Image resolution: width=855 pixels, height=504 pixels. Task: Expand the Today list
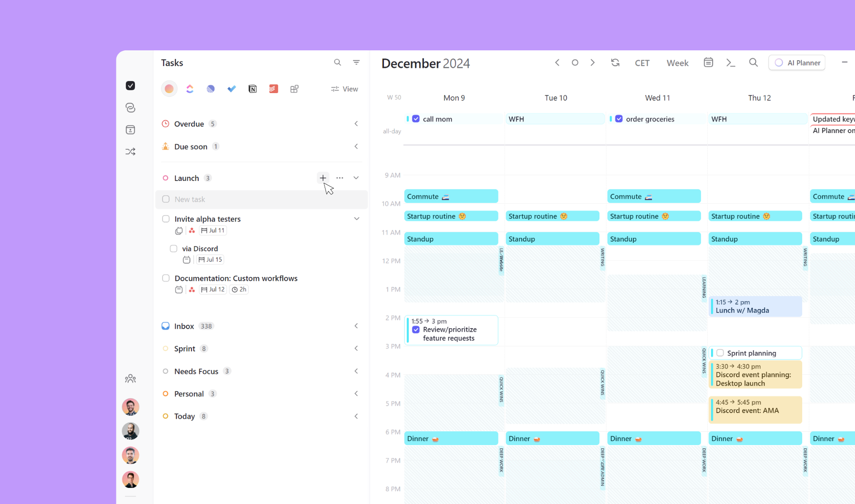(x=356, y=416)
